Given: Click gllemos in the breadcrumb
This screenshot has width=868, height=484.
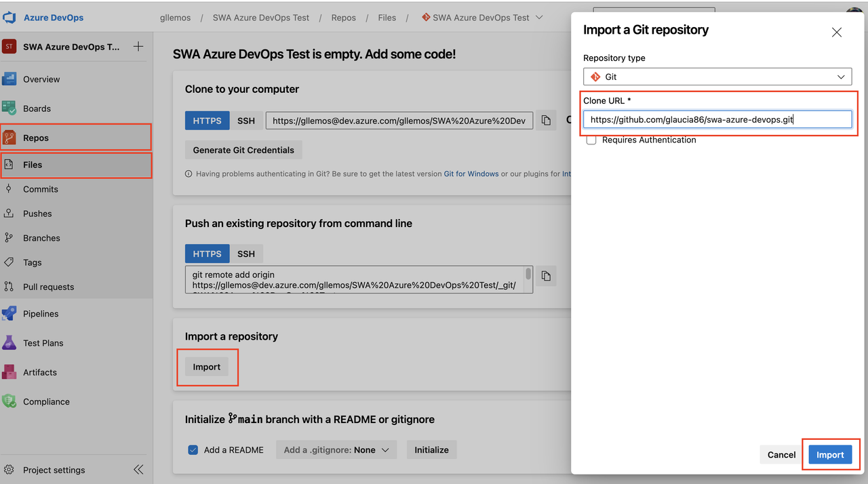Looking at the screenshot, I should click(x=176, y=18).
